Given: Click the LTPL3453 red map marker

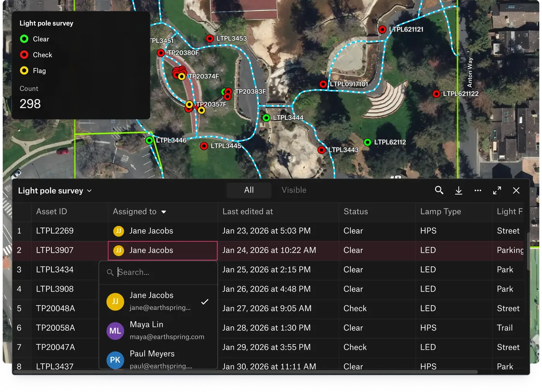Looking at the screenshot, I should pyautogui.click(x=210, y=39).
